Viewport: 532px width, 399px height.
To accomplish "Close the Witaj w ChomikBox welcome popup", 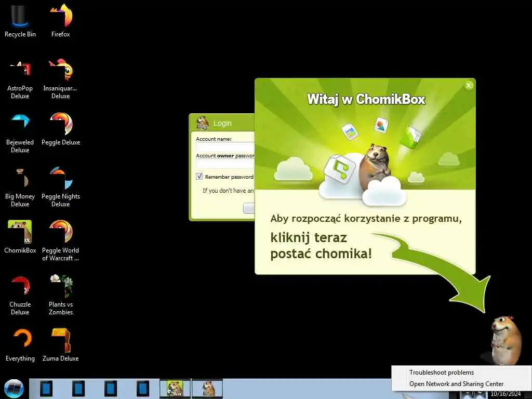I will [469, 86].
